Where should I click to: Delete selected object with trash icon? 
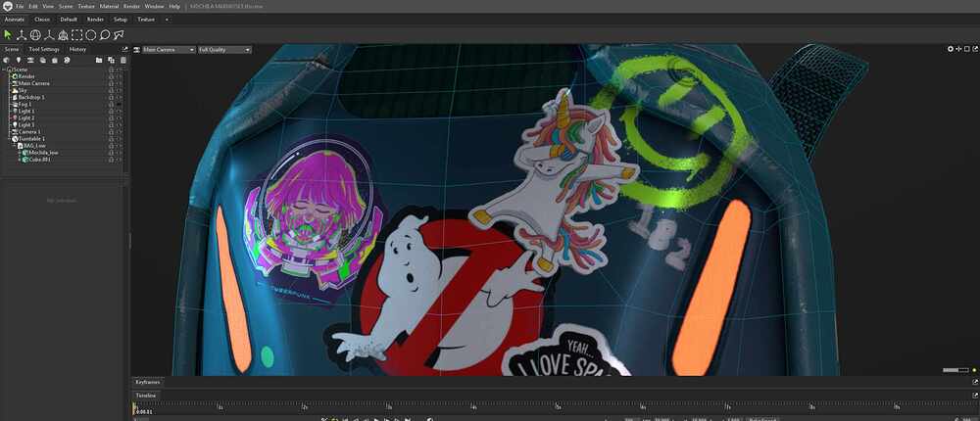pyautogui.click(x=123, y=60)
